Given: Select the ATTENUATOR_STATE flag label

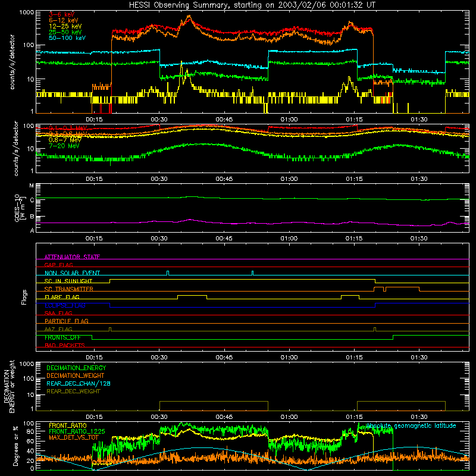Looking at the screenshot, I should [72, 257].
